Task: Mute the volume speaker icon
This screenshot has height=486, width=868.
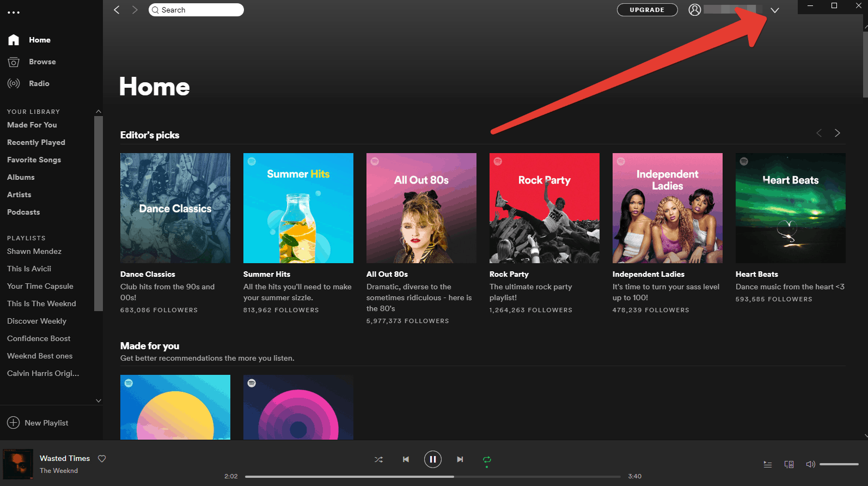Action: click(810, 464)
